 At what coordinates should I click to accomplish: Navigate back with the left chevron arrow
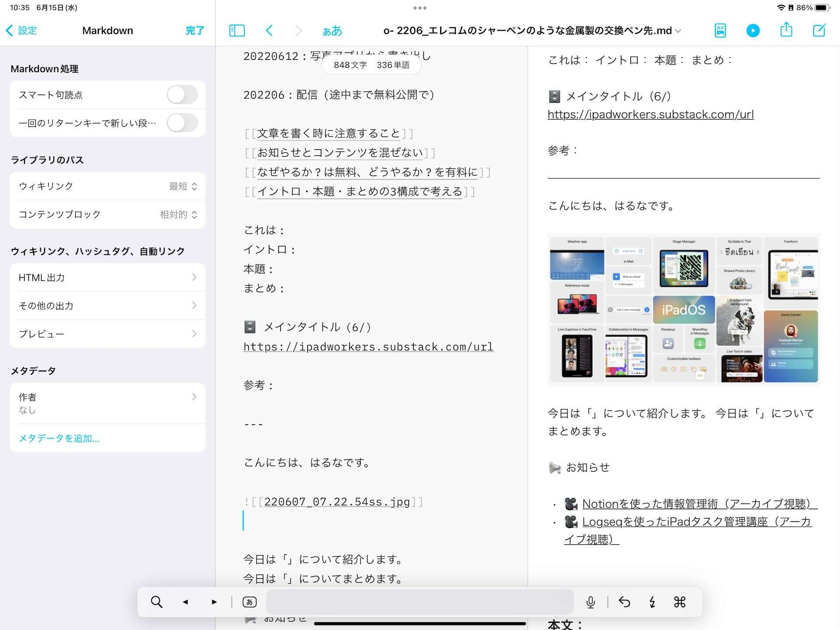[270, 31]
